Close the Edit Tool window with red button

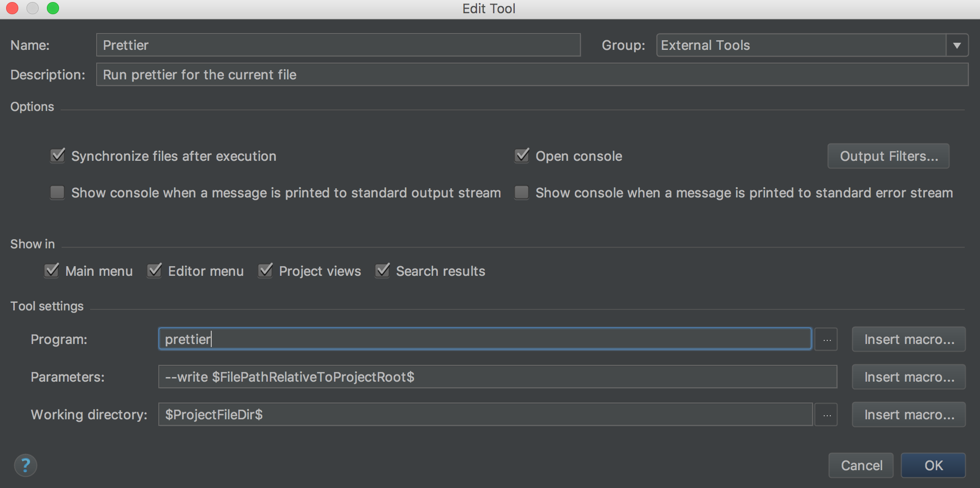tap(12, 8)
